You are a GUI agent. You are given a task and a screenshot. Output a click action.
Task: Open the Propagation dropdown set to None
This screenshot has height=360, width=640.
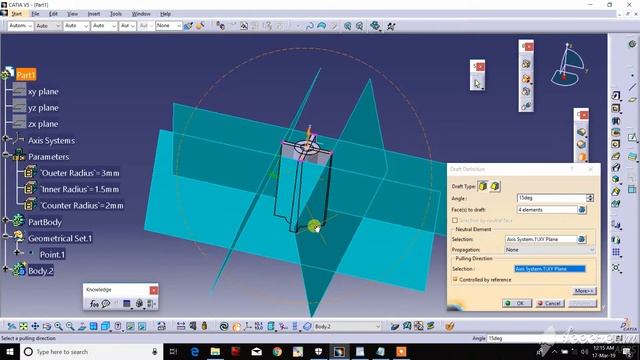pos(550,250)
